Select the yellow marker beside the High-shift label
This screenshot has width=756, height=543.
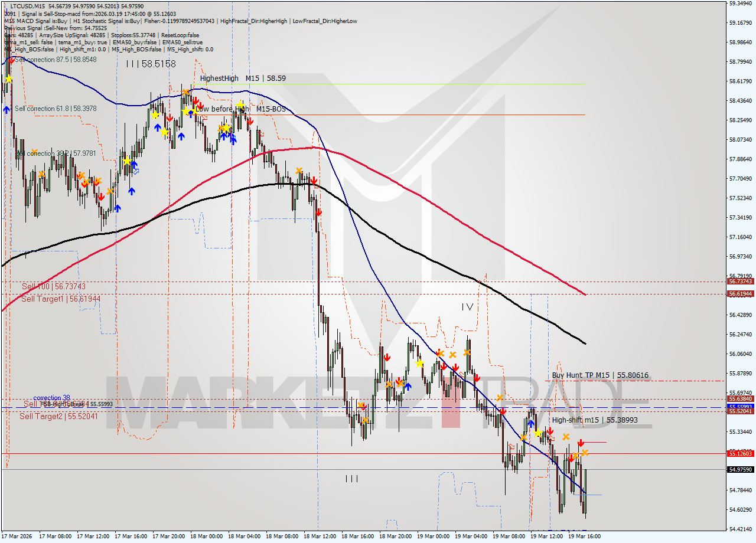(538, 433)
